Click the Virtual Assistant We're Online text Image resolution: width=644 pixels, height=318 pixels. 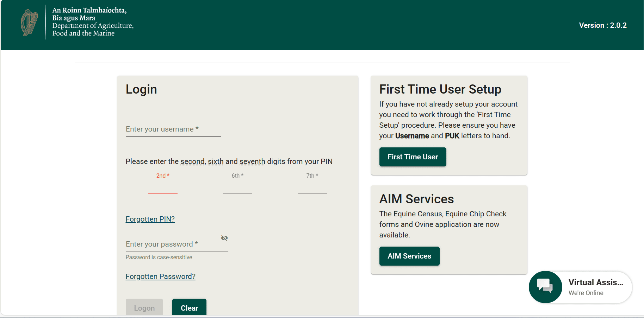tap(586, 293)
